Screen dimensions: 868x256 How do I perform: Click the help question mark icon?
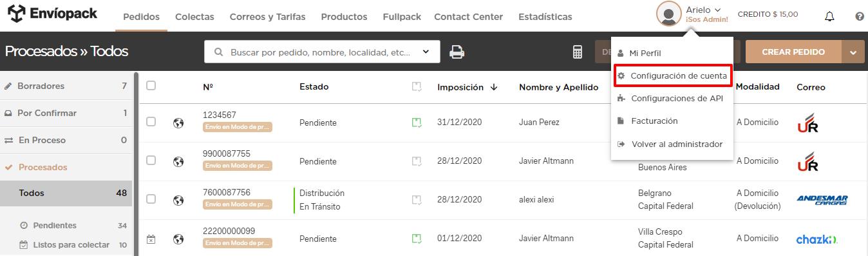tap(860, 16)
